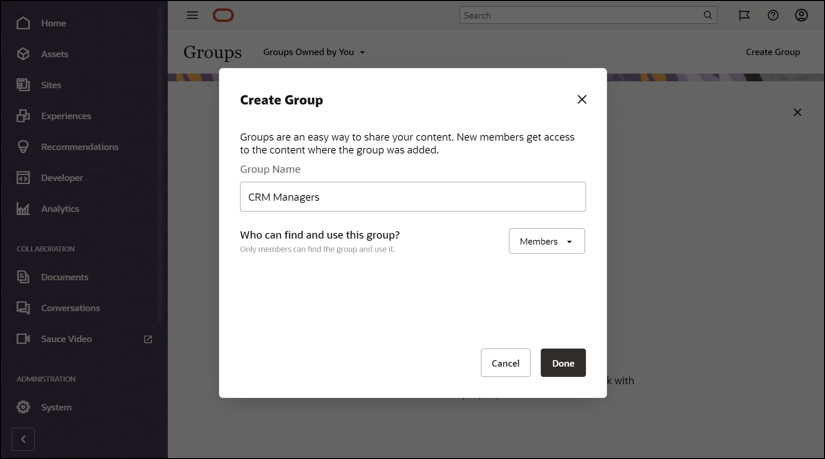Open the Sauce Video camera icon
The height and width of the screenshot is (459, 825).
tap(23, 338)
